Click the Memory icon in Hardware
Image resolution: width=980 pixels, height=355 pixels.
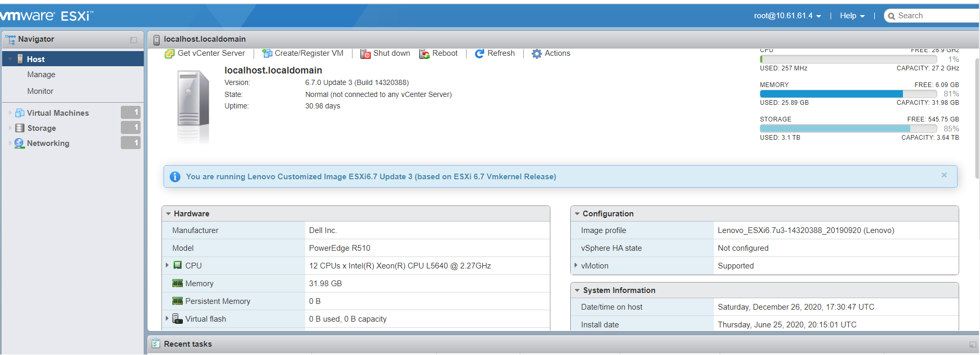[x=178, y=283]
